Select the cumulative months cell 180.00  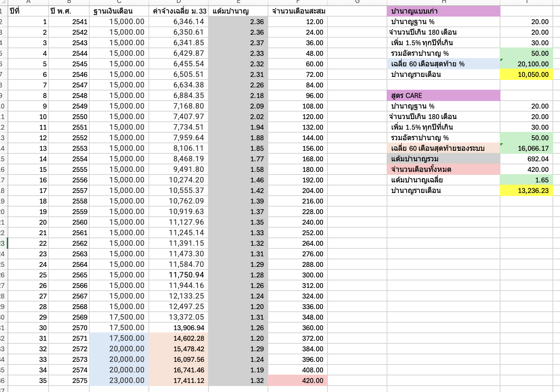(x=298, y=169)
